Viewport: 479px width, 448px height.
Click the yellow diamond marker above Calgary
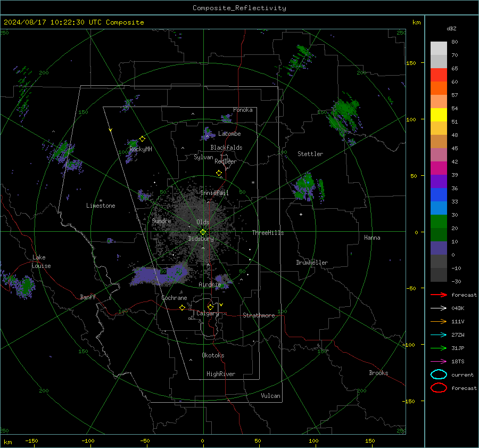(210, 307)
